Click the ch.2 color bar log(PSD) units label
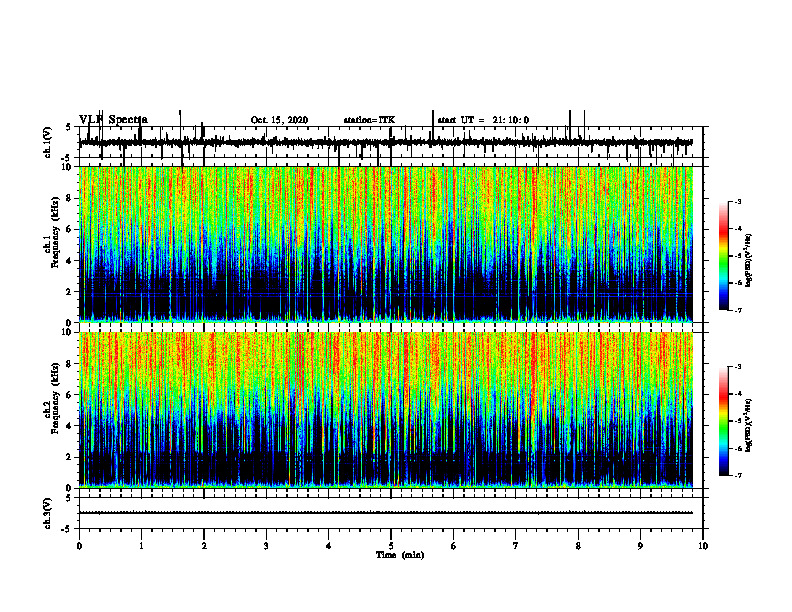792x612 pixels. click(x=749, y=425)
